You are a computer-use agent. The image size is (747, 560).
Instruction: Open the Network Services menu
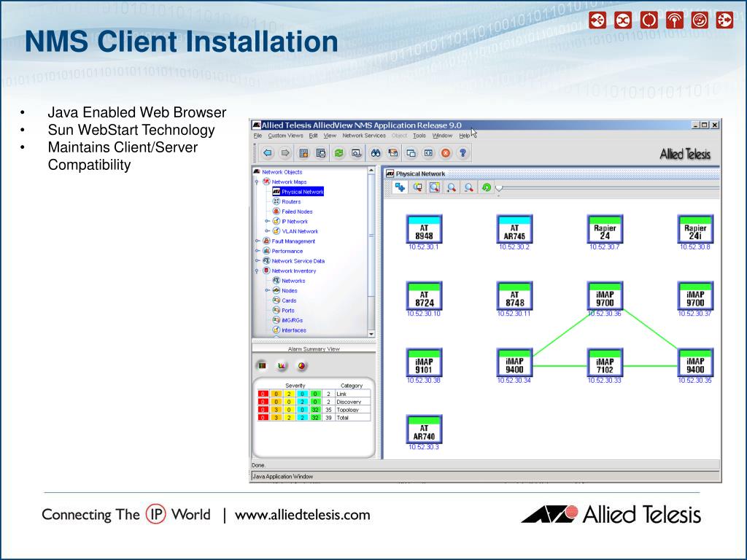364,136
